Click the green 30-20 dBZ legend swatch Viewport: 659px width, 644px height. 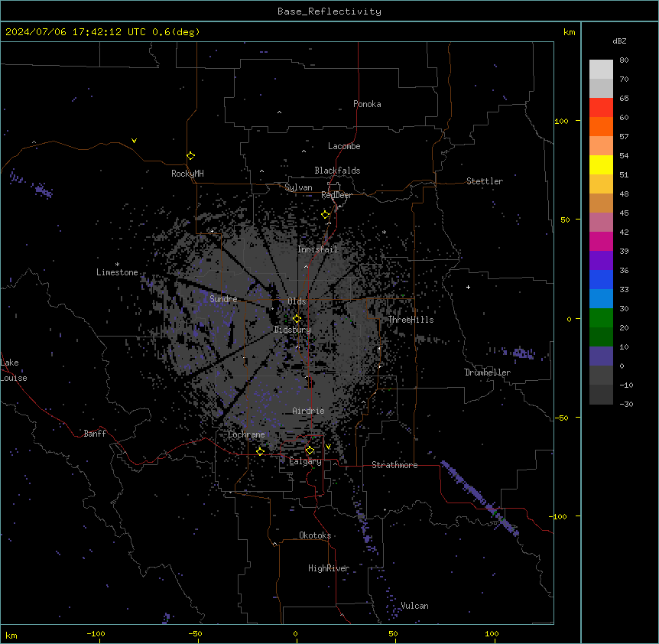[601, 318]
